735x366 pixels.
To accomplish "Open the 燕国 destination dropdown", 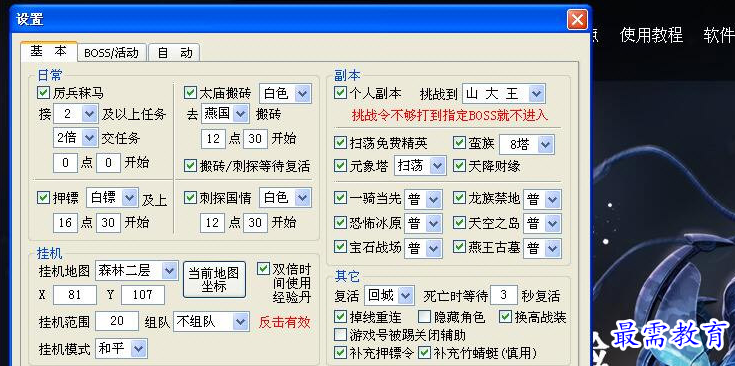I will click(x=225, y=113).
